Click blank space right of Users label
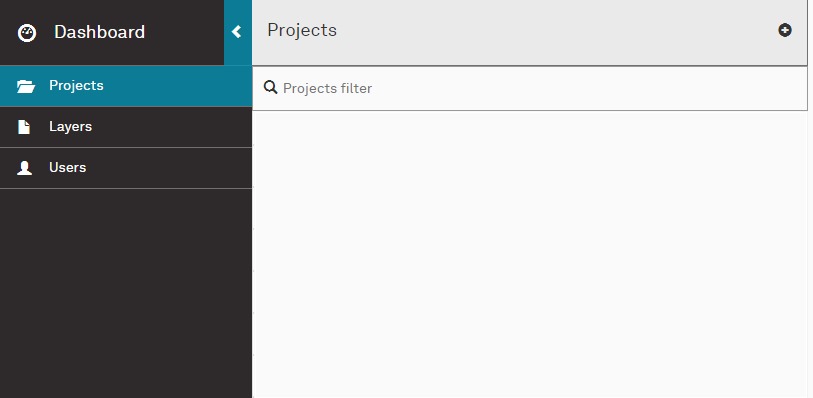Viewport: 813px width, 398px height. (169, 168)
